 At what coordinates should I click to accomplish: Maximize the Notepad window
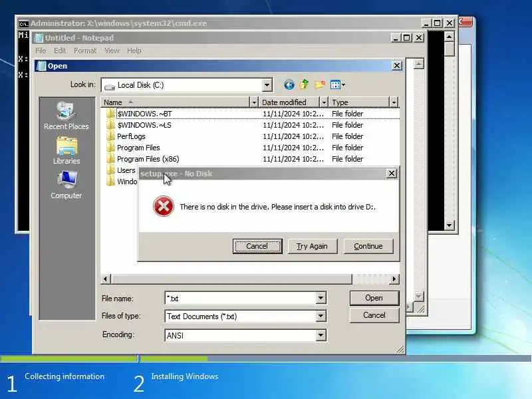407,38
